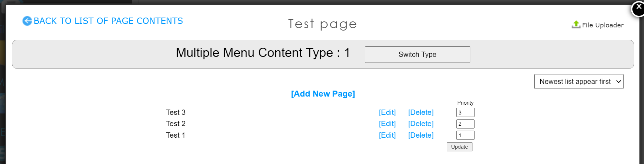This screenshot has height=164, width=644.
Task: Edit the Test 2 page
Action: (387, 124)
